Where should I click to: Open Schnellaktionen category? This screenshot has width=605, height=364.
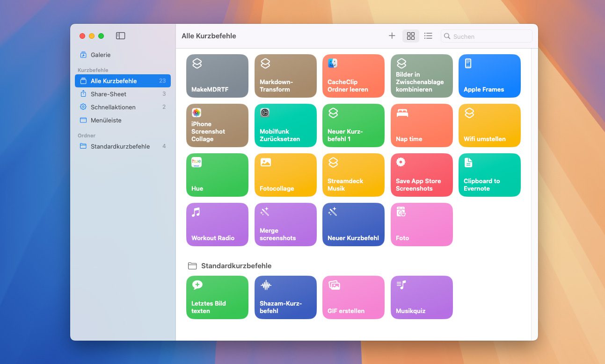[x=113, y=107]
